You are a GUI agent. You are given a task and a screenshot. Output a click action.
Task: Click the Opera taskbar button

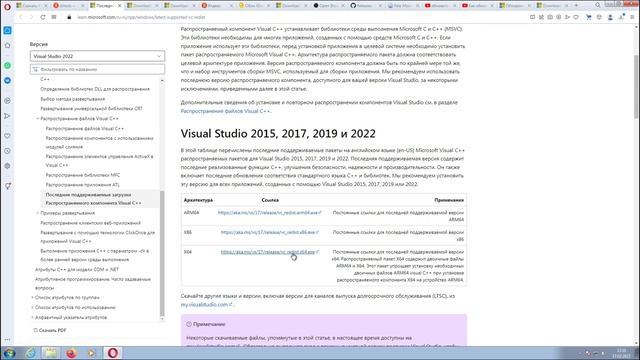tap(113, 353)
